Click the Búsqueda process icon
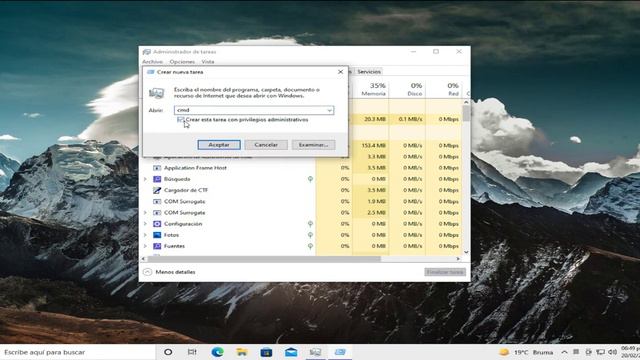This screenshot has width=640, height=360. pos(157,179)
